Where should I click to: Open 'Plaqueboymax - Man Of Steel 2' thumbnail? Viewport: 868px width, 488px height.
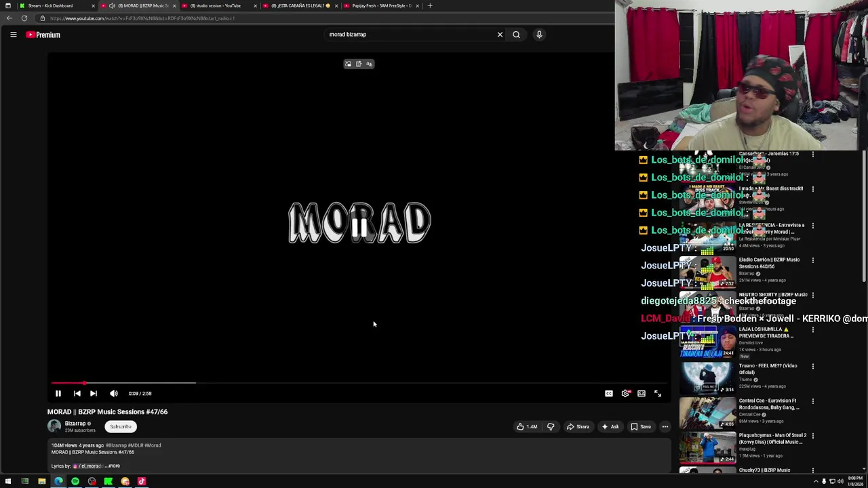click(707, 447)
